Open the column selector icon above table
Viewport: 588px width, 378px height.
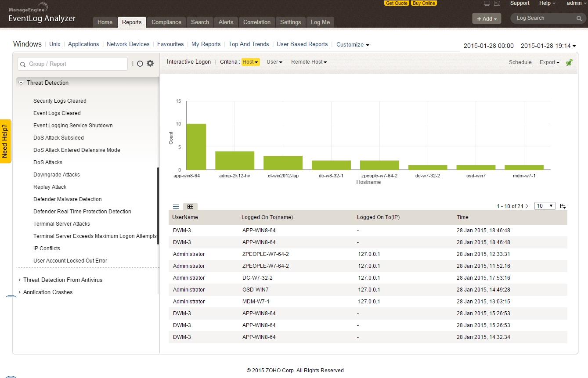click(x=563, y=206)
